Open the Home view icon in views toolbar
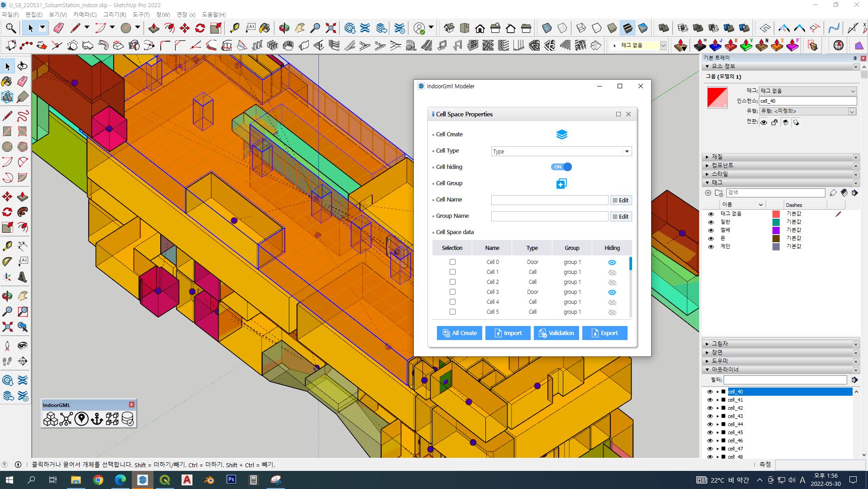 tap(480, 29)
